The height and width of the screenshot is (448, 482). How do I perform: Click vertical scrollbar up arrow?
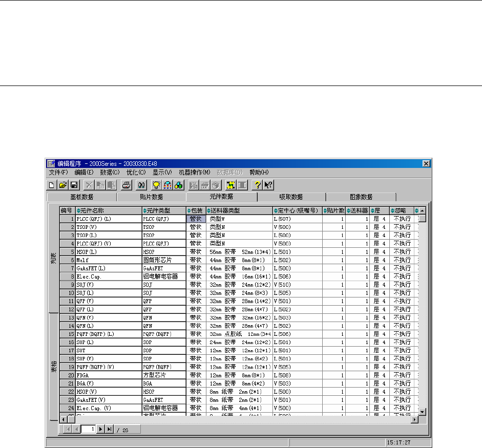point(423,210)
